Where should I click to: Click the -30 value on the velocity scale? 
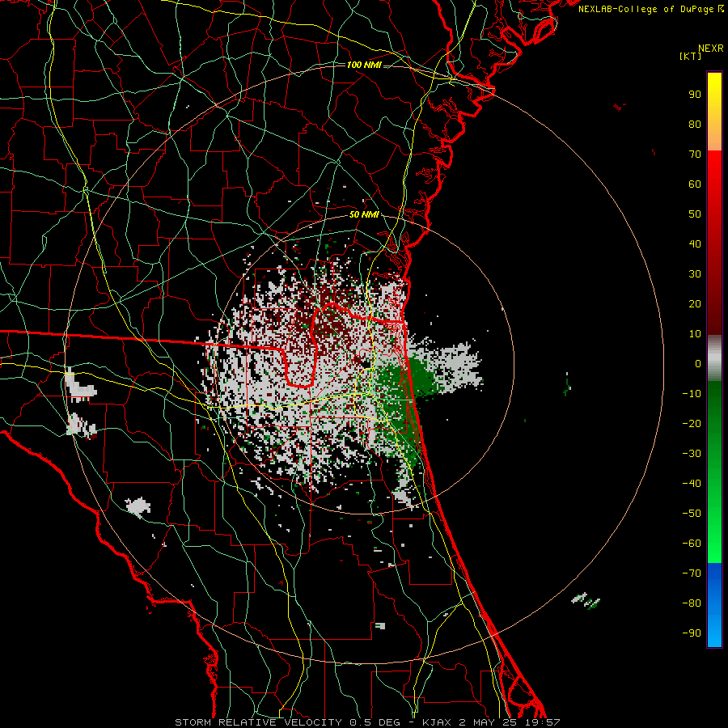(692, 454)
